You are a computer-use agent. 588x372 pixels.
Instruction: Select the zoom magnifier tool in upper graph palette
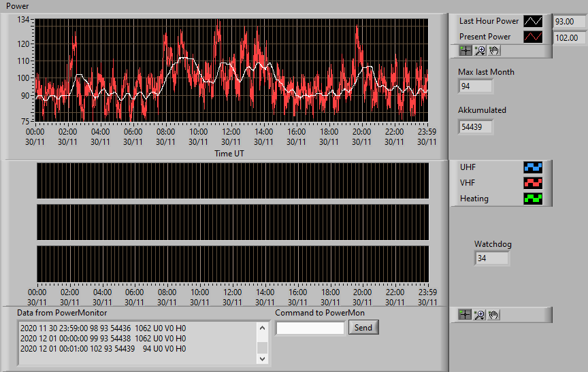pos(480,50)
